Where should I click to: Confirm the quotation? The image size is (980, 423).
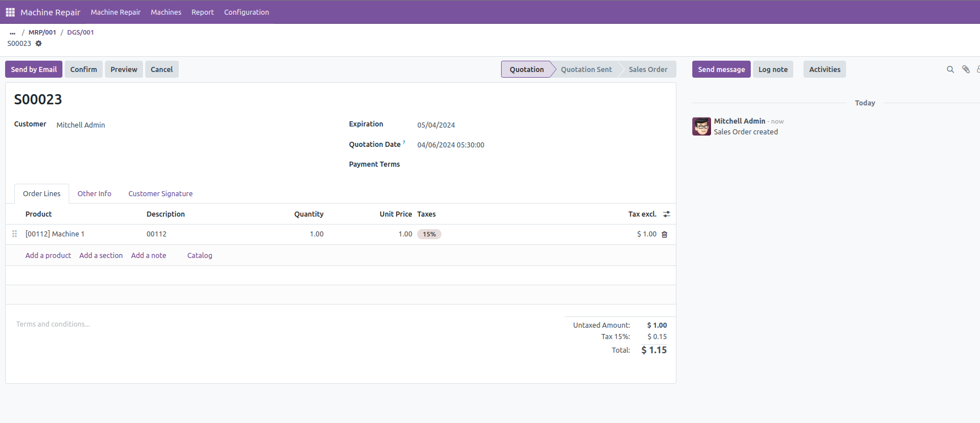pos(83,69)
